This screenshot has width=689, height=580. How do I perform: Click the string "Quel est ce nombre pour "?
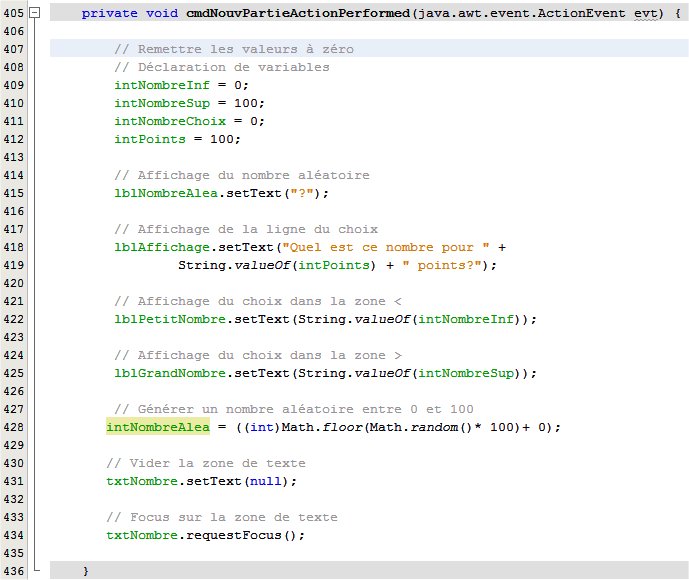[386, 247]
